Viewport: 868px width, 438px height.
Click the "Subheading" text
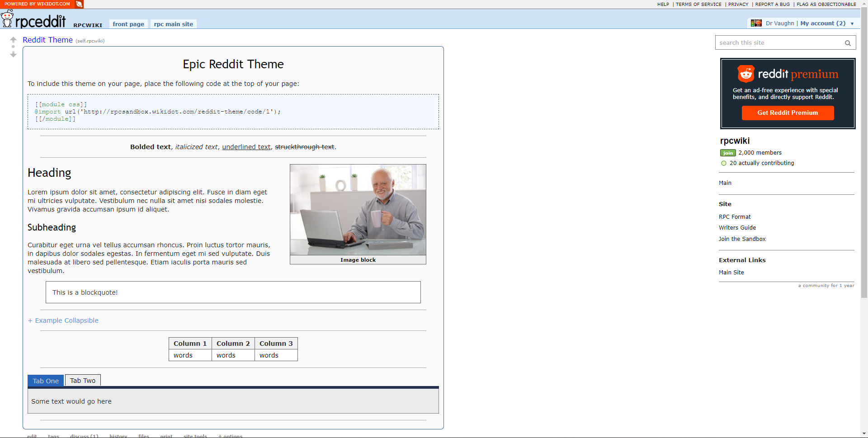[52, 227]
